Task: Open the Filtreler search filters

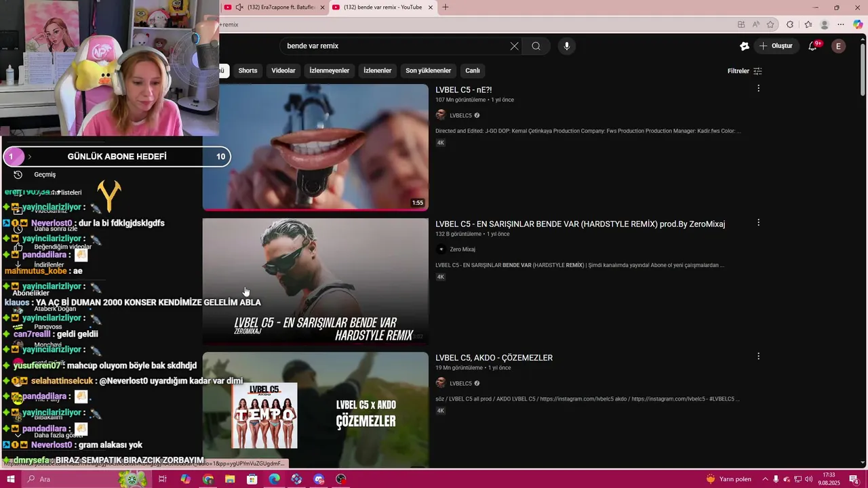Action: 745,71
